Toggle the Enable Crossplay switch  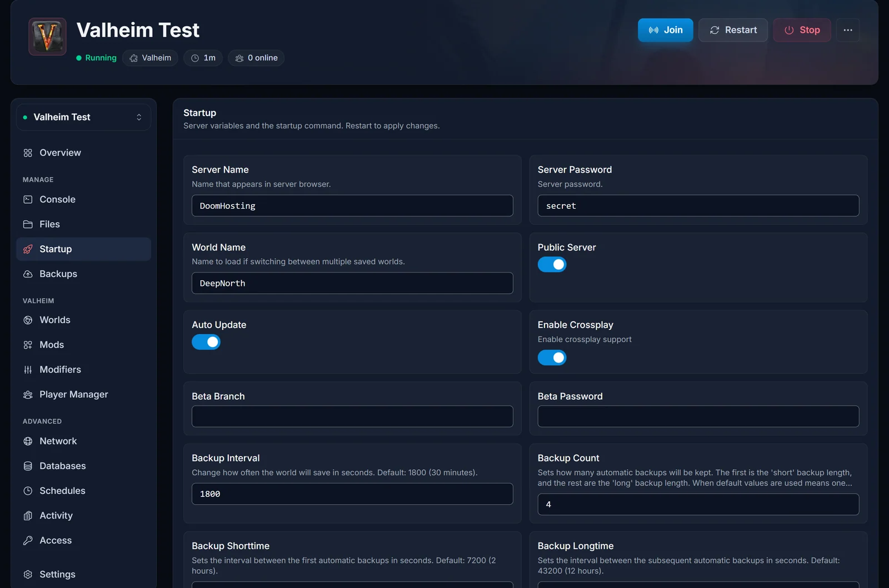[x=552, y=358]
